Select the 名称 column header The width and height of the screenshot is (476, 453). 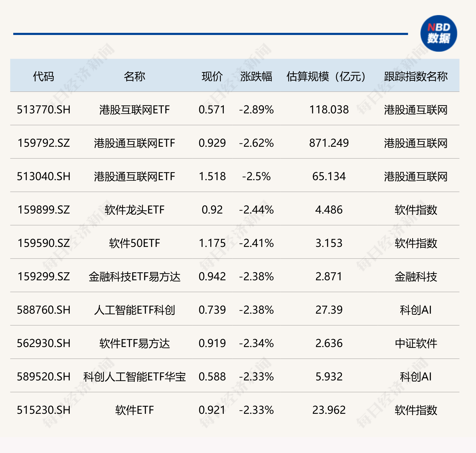pyautogui.click(x=134, y=77)
